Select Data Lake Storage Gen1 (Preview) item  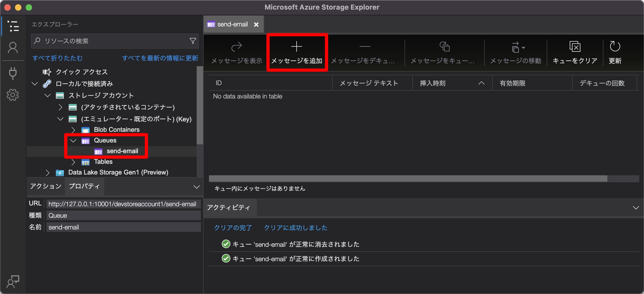[x=118, y=172]
